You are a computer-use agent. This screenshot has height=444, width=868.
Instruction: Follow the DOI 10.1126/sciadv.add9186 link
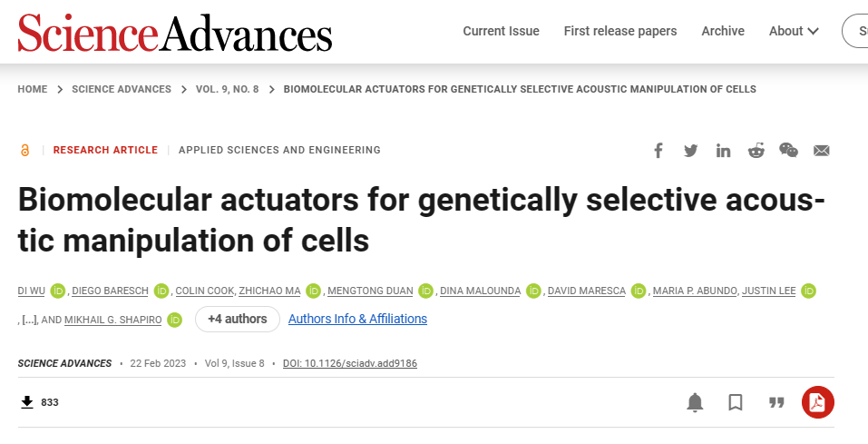(350, 363)
